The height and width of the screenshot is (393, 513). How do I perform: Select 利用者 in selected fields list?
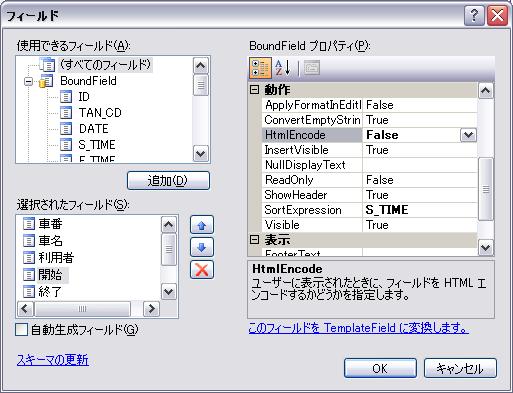(x=56, y=258)
